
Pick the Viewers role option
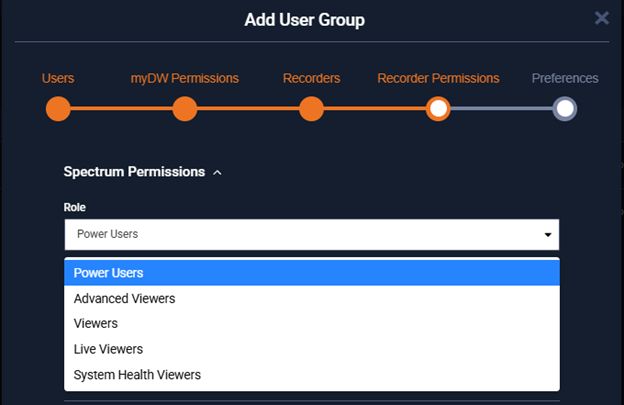click(x=96, y=323)
